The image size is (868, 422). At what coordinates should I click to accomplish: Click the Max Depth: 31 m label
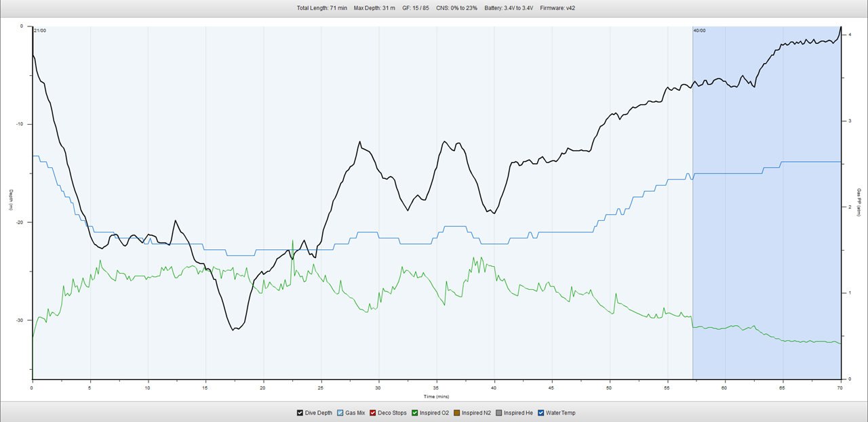coord(375,8)
